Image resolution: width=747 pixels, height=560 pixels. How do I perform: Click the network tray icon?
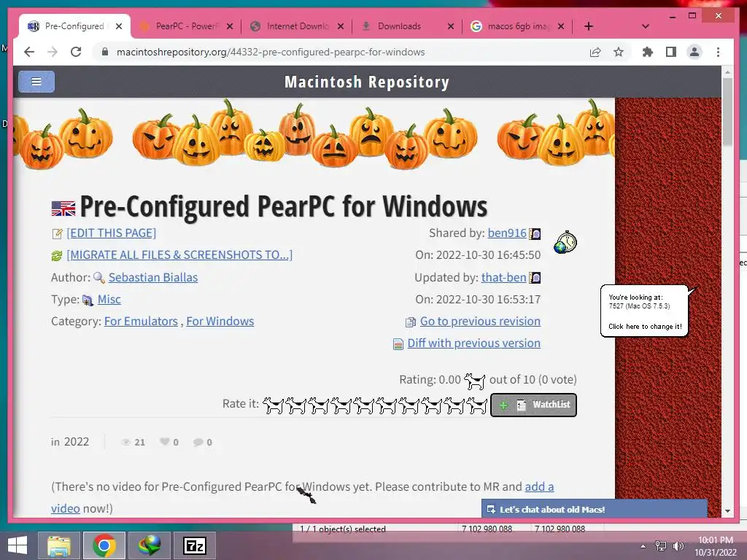(x=661, y=546)
